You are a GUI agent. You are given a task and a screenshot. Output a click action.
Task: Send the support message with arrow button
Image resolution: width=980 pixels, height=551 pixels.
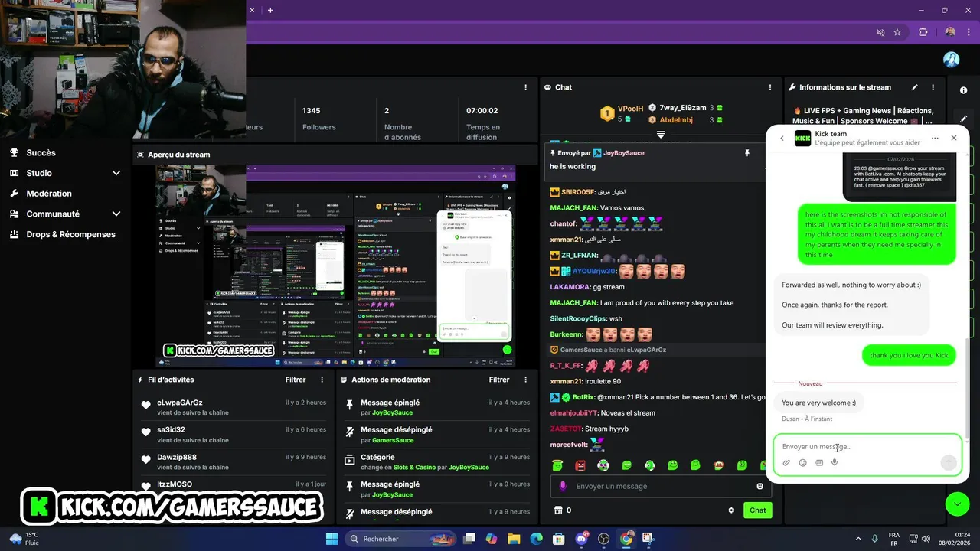click(948, 462)
